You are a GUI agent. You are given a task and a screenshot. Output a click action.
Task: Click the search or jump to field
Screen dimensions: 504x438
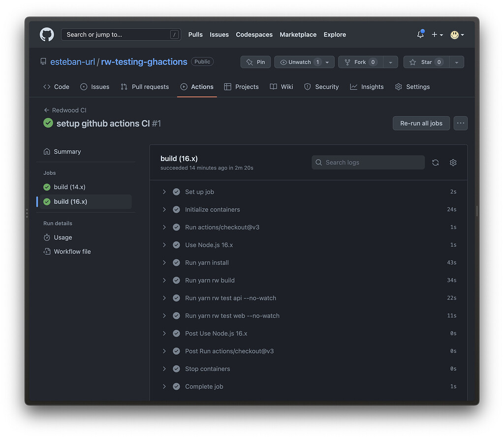click(121, 34)
